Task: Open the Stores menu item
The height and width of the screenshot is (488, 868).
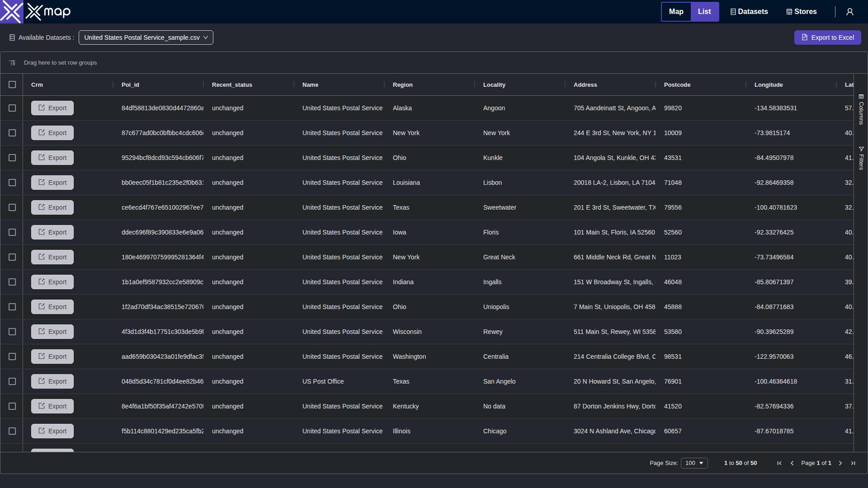Action: (x=802, y=12)
